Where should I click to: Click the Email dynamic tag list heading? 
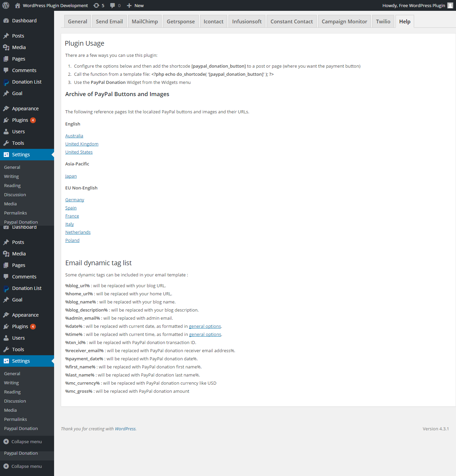point(98,263)
